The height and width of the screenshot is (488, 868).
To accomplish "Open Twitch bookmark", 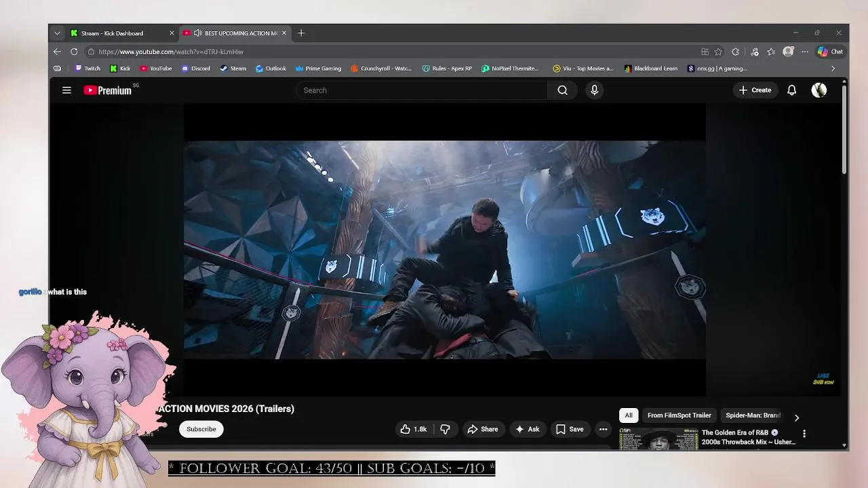I will 87,68.
